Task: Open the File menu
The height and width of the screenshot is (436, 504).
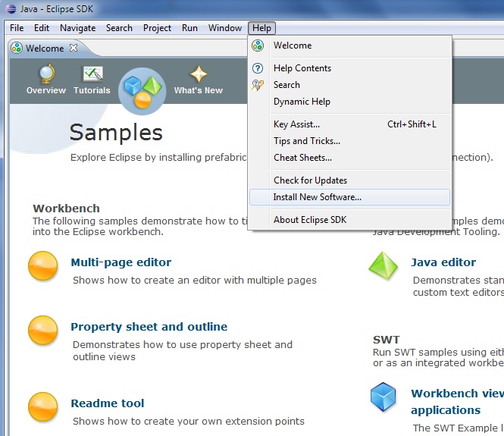Action: tap(17, 28)
